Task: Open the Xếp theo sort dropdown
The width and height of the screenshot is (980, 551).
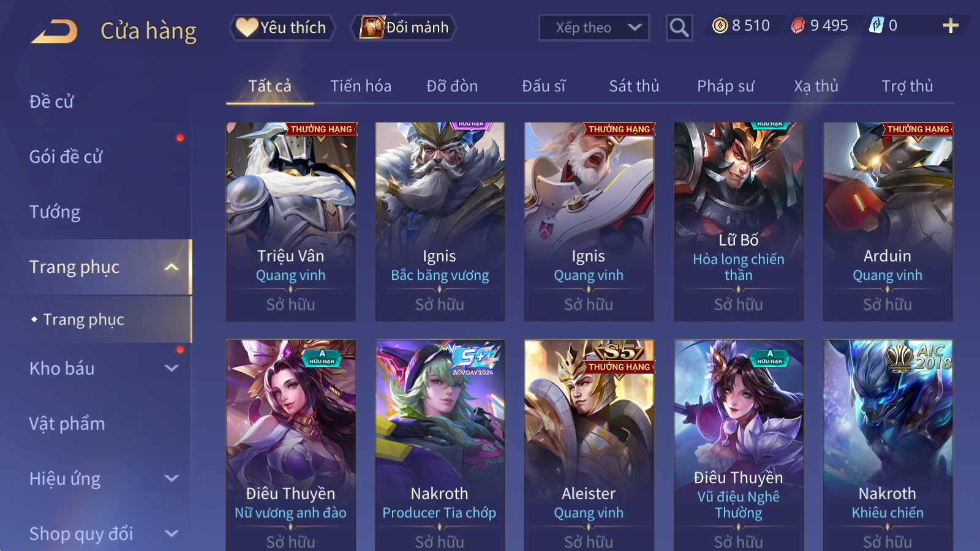Action: [x=594, y=28]
